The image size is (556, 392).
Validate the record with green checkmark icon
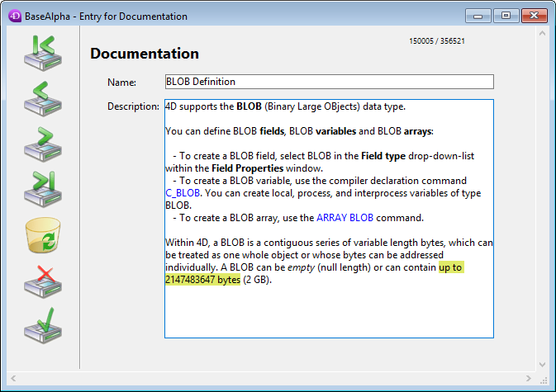click(43, 325)
